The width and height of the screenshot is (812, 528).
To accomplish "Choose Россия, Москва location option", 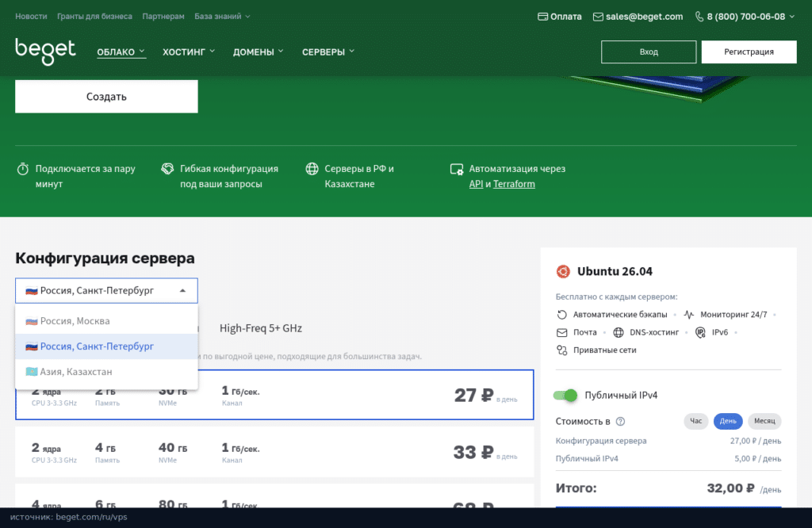I will 107,321.
